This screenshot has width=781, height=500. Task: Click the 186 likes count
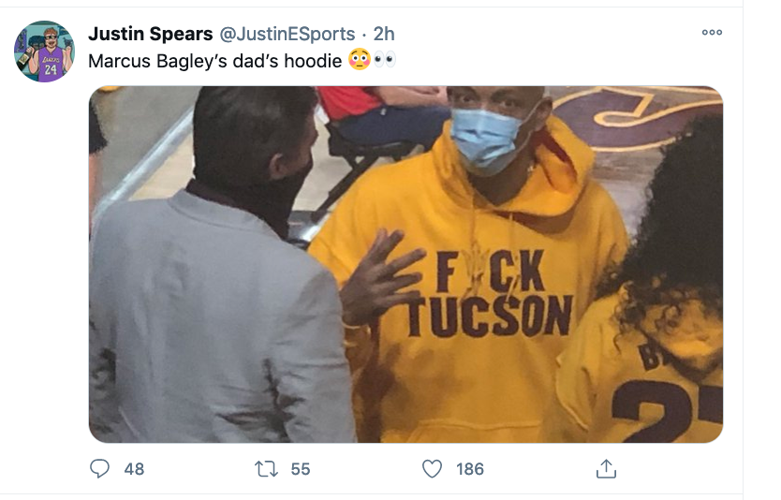point(469,469)
